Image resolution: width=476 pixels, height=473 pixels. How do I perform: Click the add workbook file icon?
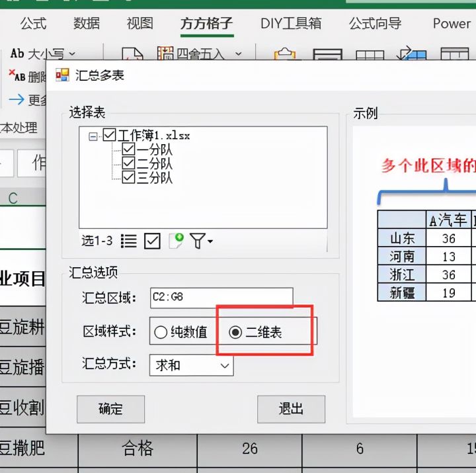pos(177,241)
